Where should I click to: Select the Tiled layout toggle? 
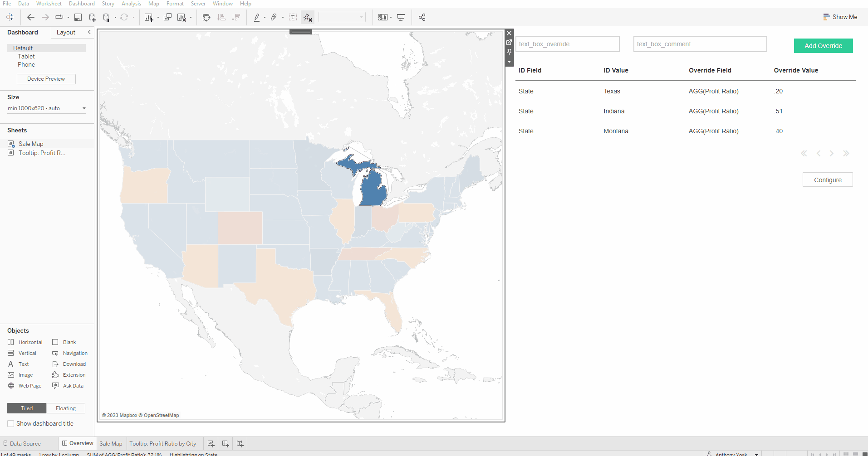(x=27, y=408)
